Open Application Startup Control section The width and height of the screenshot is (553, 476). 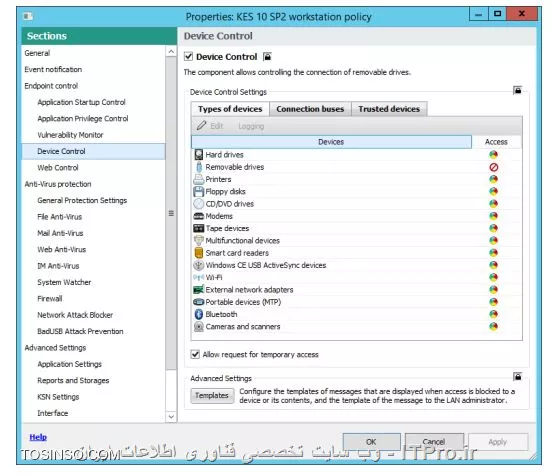point(81,102)
